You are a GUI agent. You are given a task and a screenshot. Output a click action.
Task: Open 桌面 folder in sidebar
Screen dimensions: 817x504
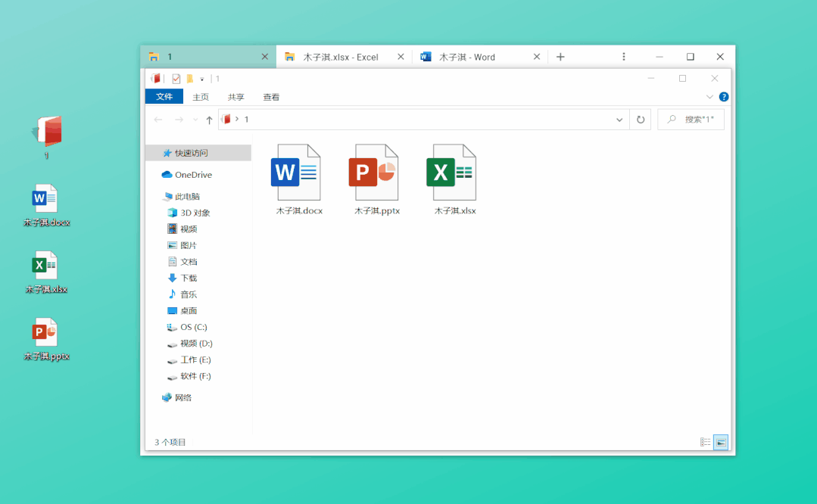182,310
